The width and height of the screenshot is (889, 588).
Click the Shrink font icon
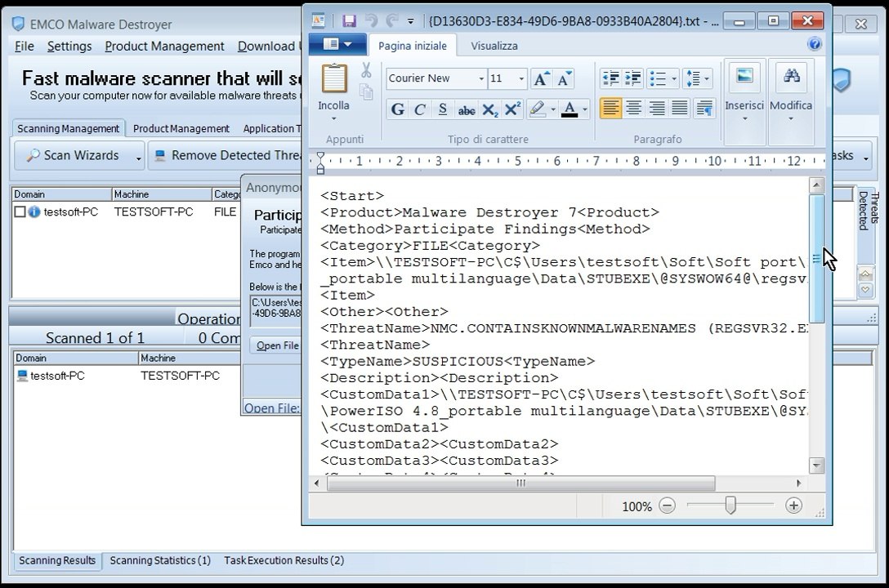[564, 78]
